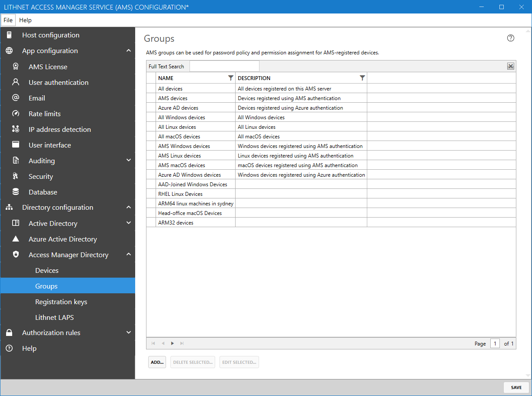Screen dimensions: 532x396
Task: Click the Active Directory book icon
Action: click(16, 223)
